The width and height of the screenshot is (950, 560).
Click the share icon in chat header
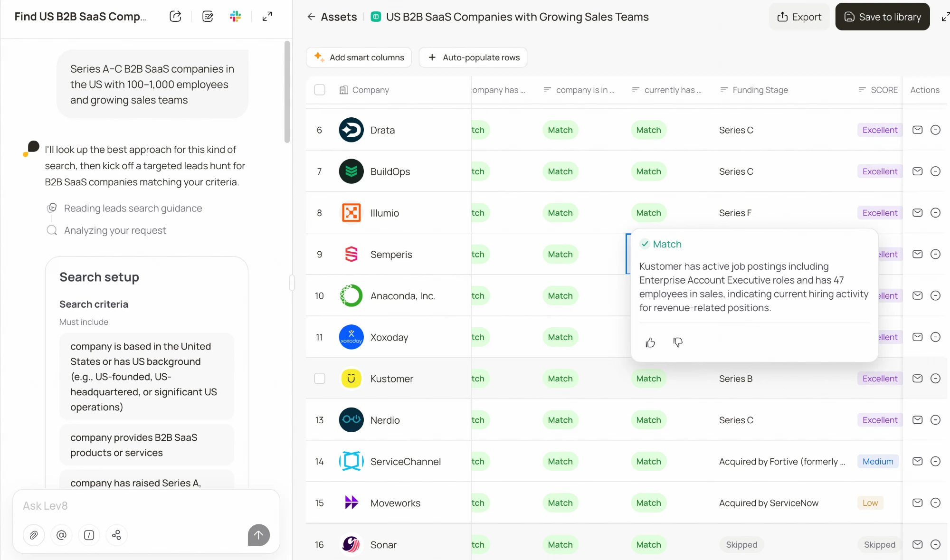(175, 17)
